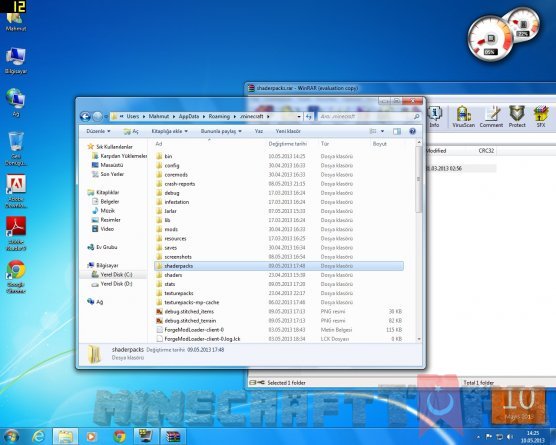Select the shaderpacks folder row
556x445 pixels.
click(279, 266)
